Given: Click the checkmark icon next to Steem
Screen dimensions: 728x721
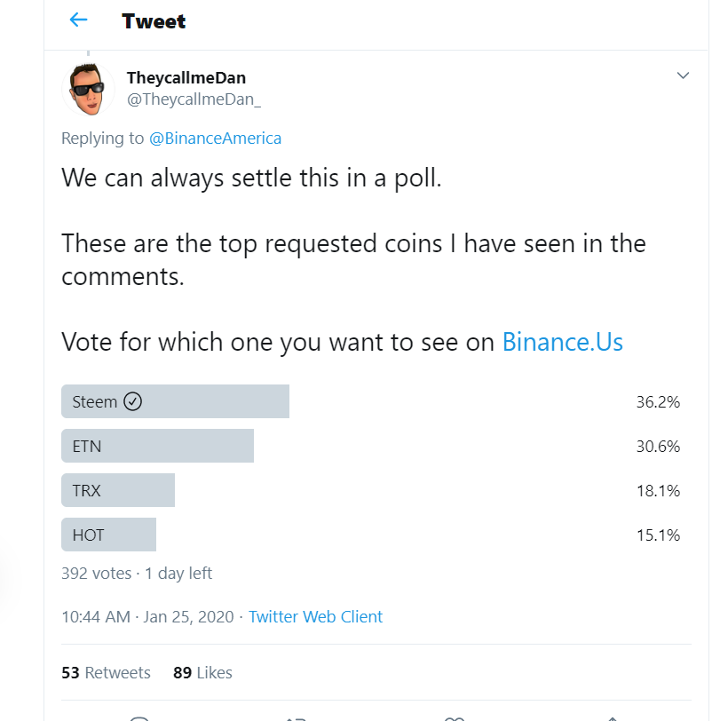Looking at the screenshot, I should tap(133, 401).
